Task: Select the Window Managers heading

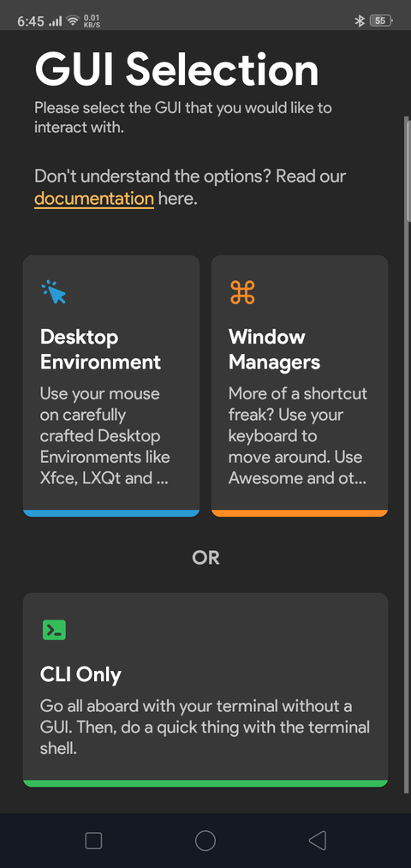Action: click(274, 350)
